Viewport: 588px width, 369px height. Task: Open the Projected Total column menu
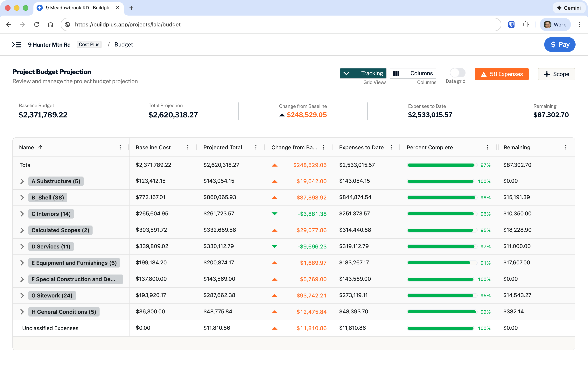pos(255,147)
